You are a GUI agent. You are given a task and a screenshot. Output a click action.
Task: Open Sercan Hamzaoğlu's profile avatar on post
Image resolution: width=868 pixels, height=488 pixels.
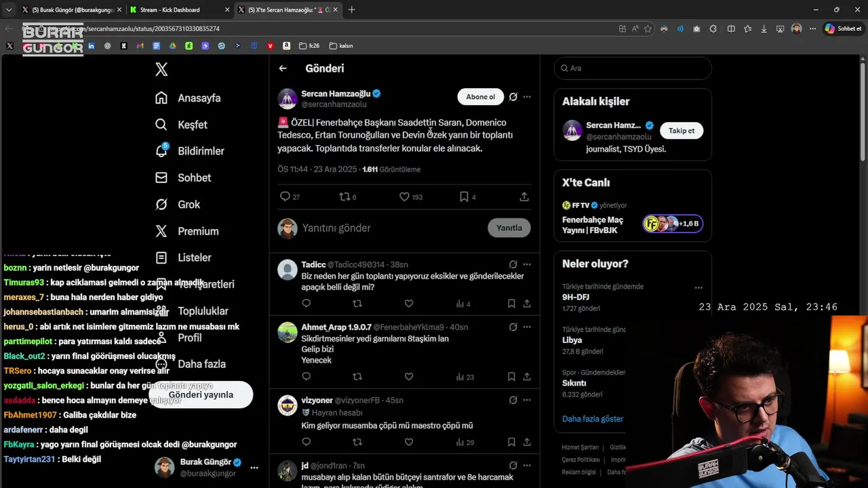288,98
